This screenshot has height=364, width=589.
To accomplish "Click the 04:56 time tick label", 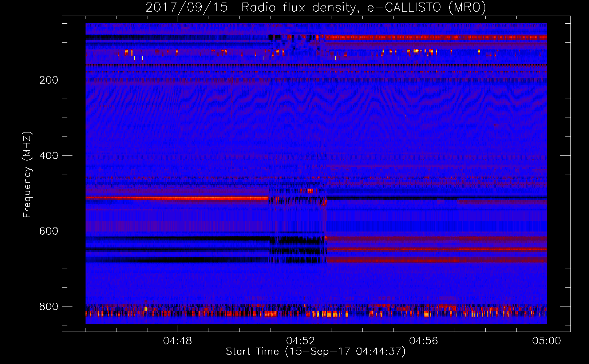I will pyautogui.click(x=424, y=341).
